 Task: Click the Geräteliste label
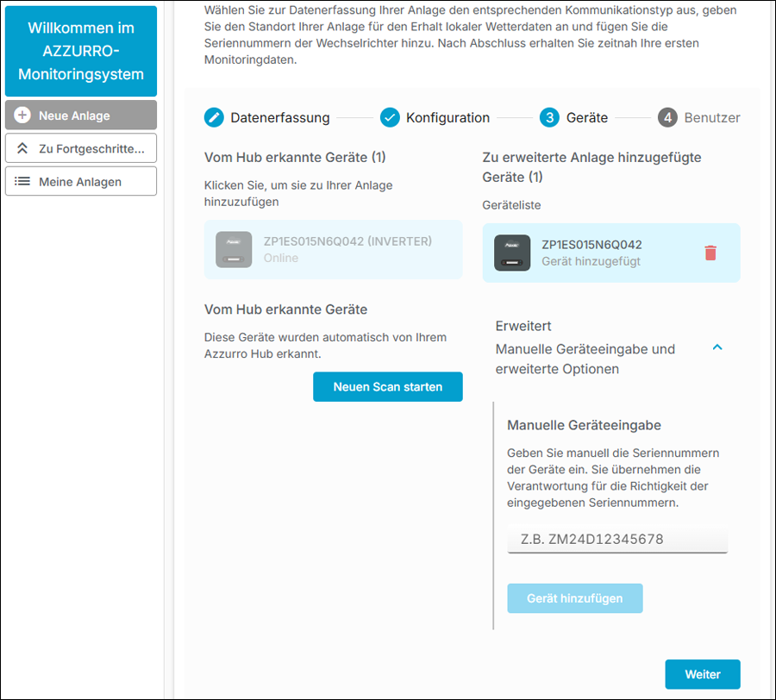tap(511, 205)
